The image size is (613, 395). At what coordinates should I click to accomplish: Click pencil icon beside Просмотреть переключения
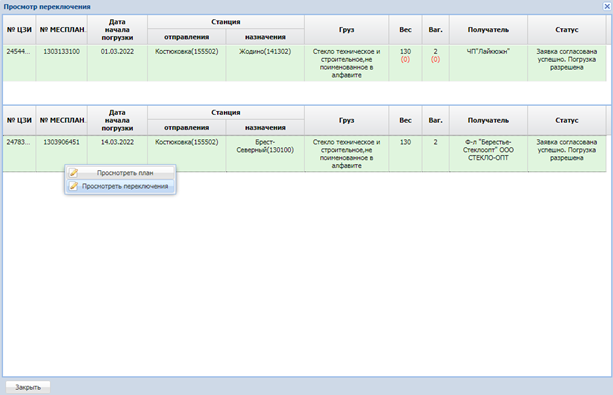click(x=73, y=186)
